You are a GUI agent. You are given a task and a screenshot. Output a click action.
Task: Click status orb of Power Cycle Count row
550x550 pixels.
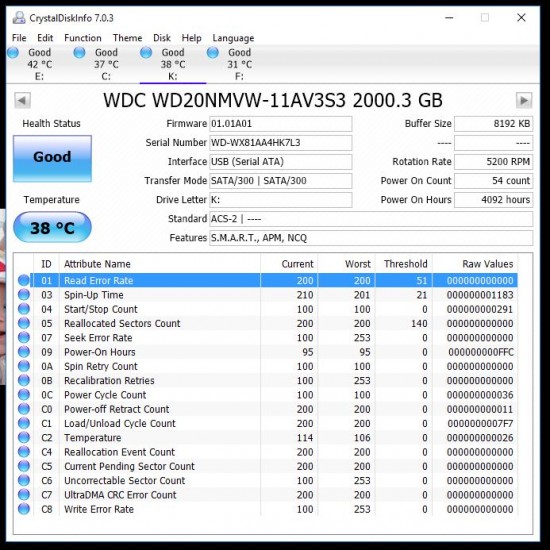[x=24, y=395]
